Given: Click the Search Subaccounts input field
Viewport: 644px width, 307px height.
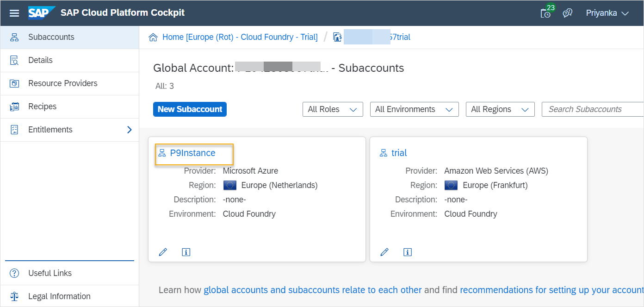Looking at the screenshot, I should tap(593, 109).
